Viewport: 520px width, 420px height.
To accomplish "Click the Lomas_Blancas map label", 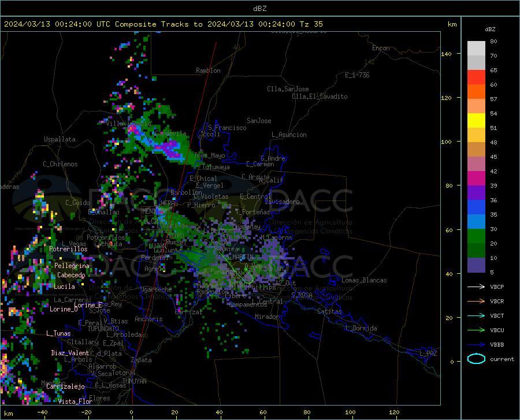I will [x=364, y=280].
